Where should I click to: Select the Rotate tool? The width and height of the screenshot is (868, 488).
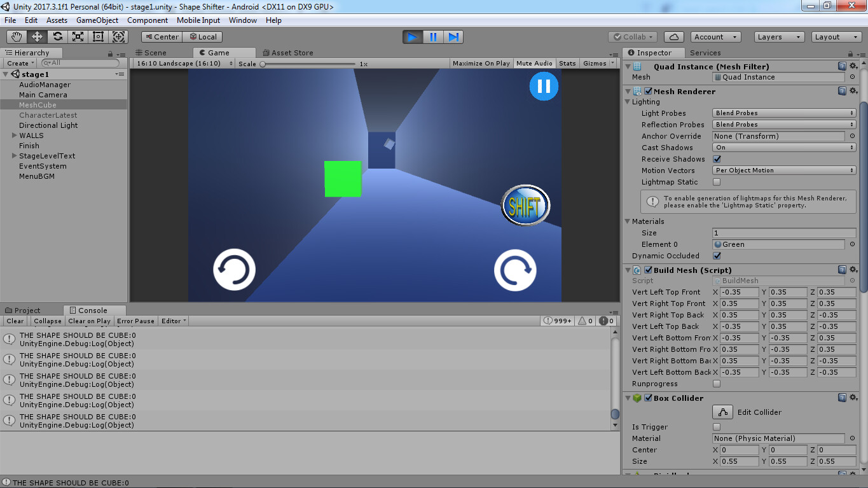point(57,37)
